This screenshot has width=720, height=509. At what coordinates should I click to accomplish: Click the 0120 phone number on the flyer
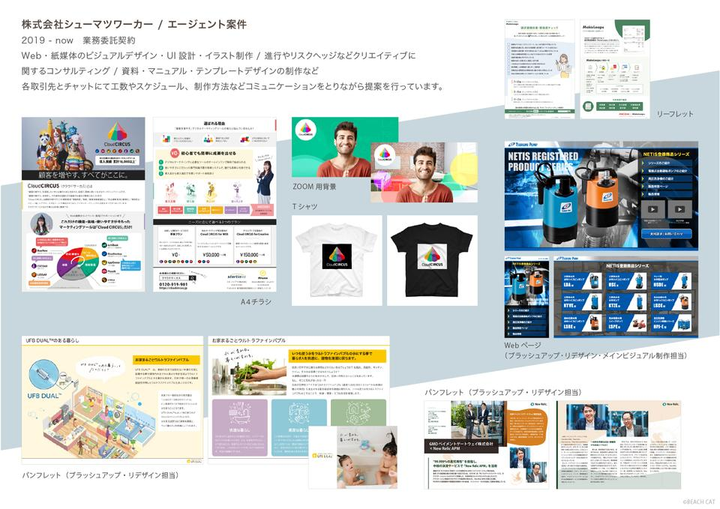pyautogui.click(x=174, y=284)
